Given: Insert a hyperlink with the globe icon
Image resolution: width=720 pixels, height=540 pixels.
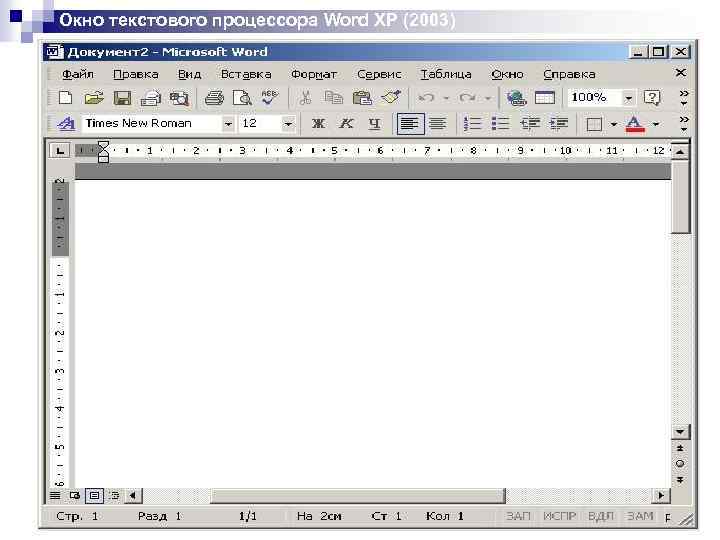Looking at the screenshot, I should pyautogui.click(x=516, y=98).
